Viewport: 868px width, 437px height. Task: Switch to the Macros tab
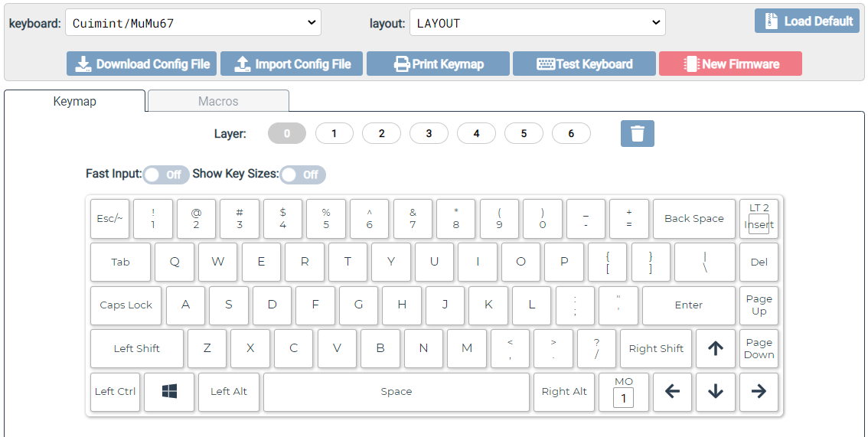218,101
